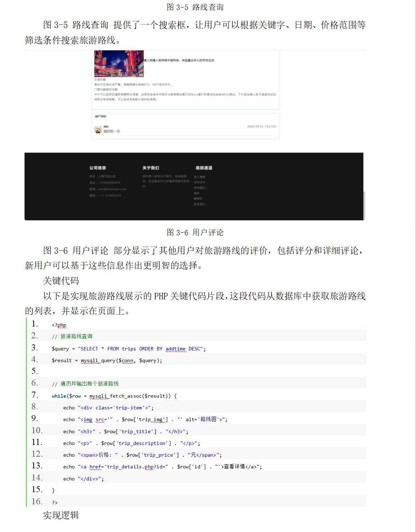This screenshot has height=532, width=416.
Task: Click the comment "// 旅游路线查询"
Action: [x=72, y=336]
